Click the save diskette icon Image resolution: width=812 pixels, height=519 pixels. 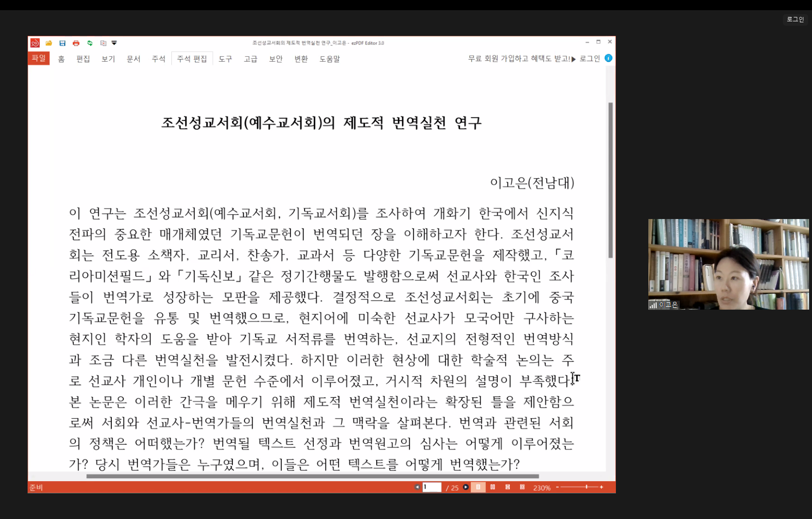point(62,43)
